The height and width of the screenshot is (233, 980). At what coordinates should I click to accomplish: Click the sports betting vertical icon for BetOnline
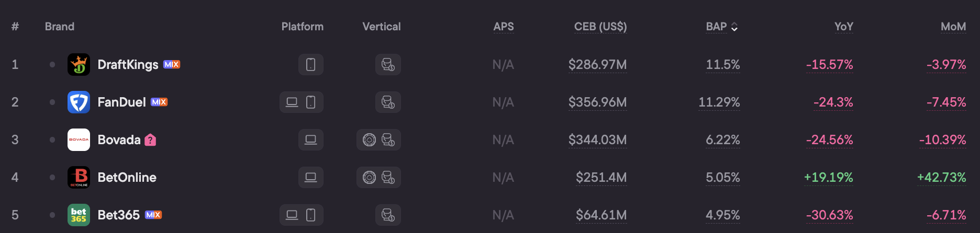[388, 178]
